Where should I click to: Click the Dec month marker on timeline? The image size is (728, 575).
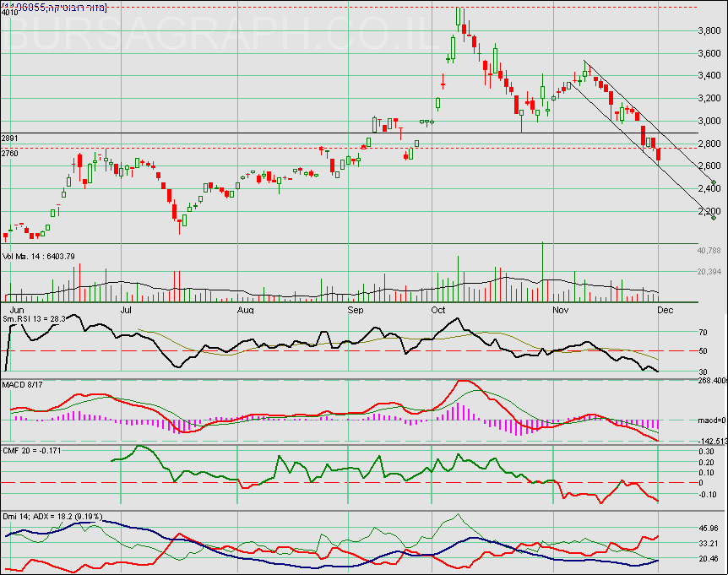tap(665, 310)
